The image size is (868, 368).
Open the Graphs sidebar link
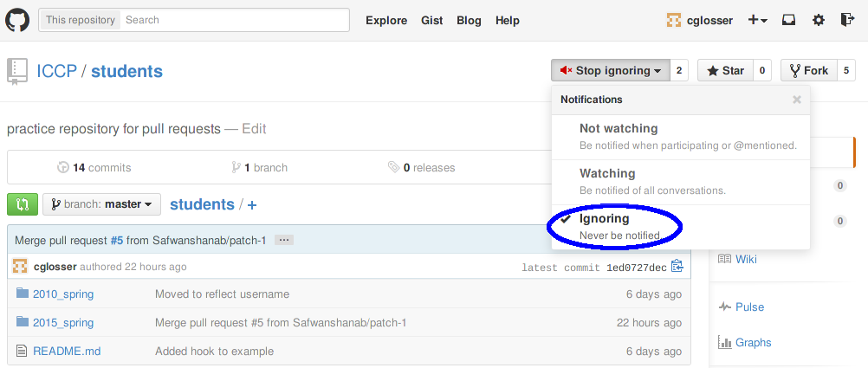pos(754,343)
